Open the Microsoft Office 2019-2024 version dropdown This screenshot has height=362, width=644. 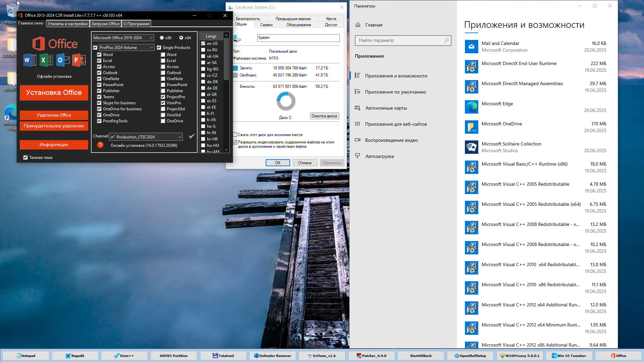tap(123, 38)
